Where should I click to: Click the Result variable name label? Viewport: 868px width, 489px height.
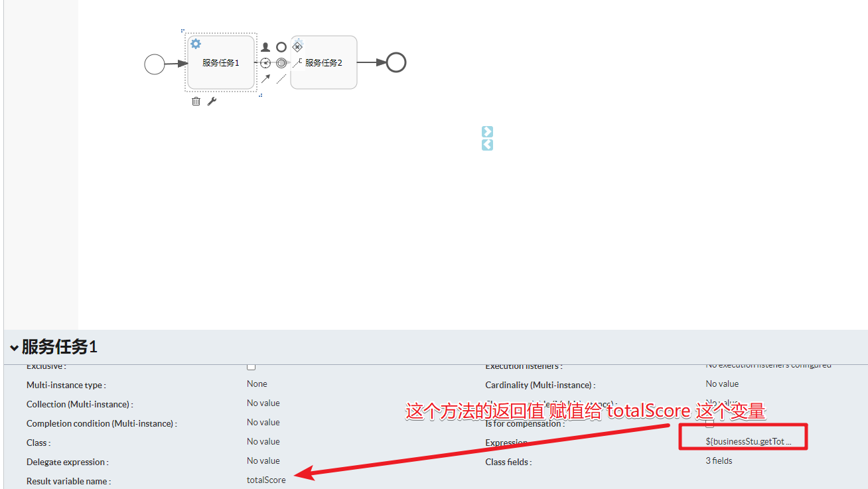69,482
